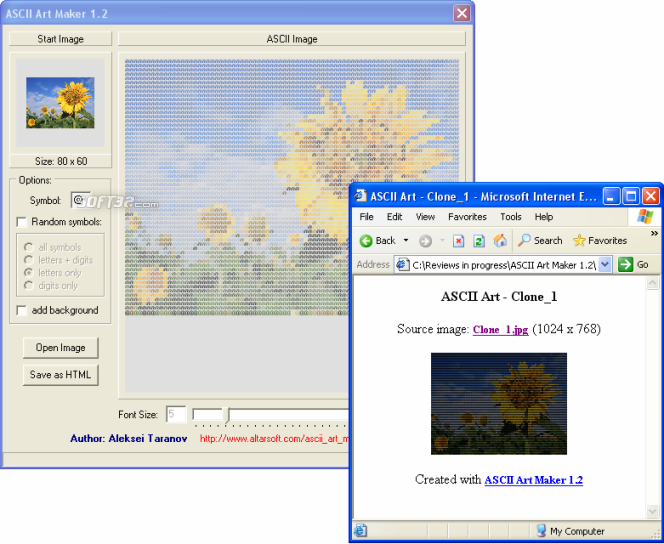Select the letters only radio option

tap(28, 273)
